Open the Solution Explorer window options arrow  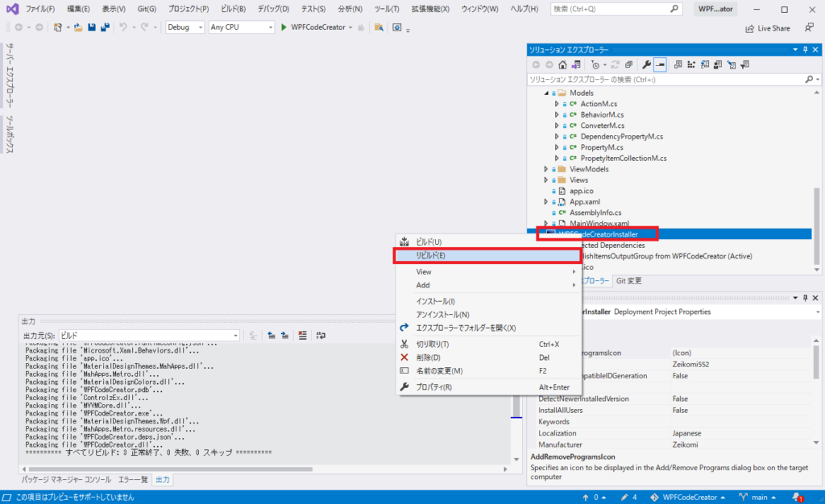point(795,49)
